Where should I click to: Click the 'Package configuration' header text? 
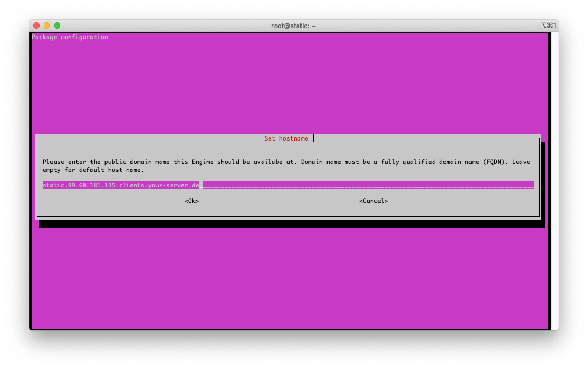pyautogui.click(x=70, y=37)
